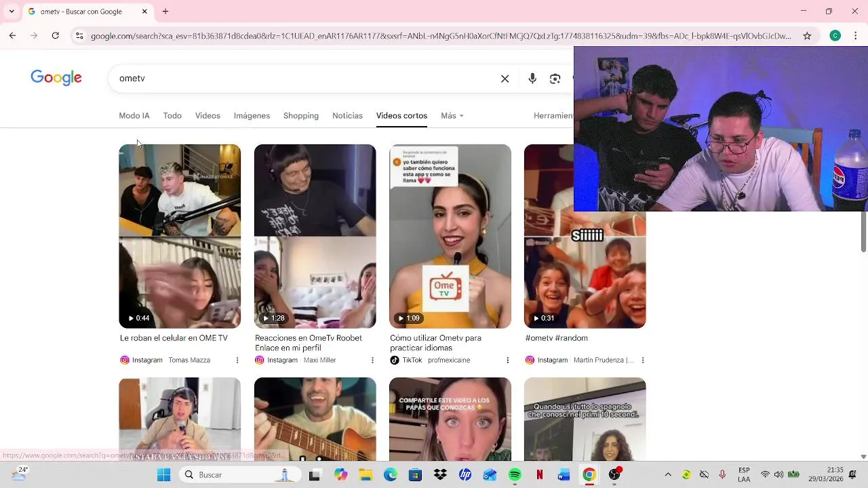Click the address bar URL

click(441, 36)
